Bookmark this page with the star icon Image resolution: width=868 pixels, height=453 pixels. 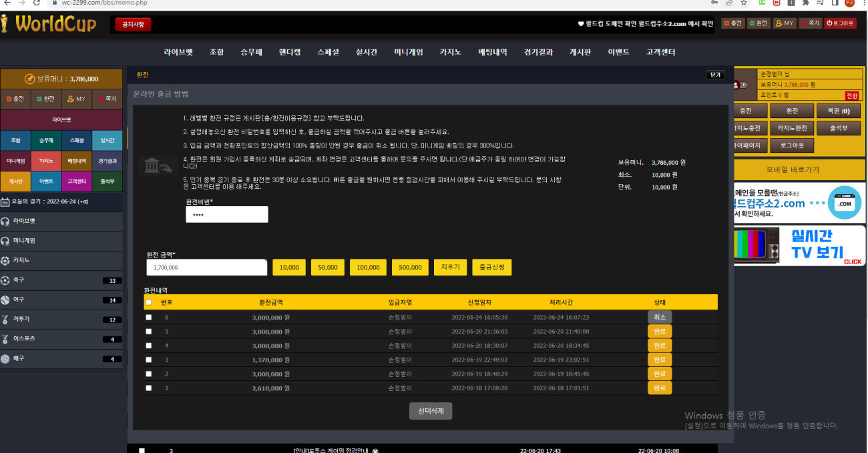tap(743, 3)
